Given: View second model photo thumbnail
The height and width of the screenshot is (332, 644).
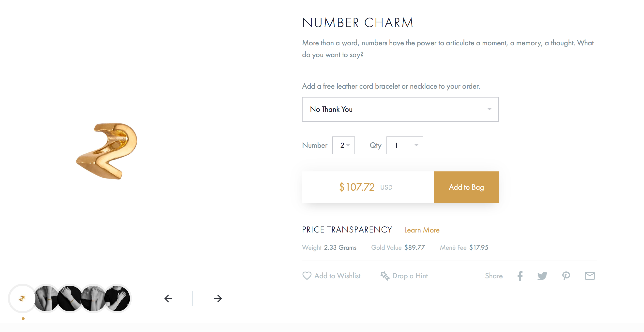Looking at the screenshot, I should 46,298.
